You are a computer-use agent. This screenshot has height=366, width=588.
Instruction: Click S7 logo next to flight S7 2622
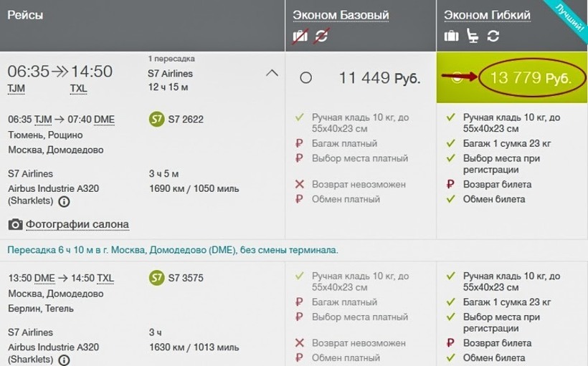click(x=156, y=119)
